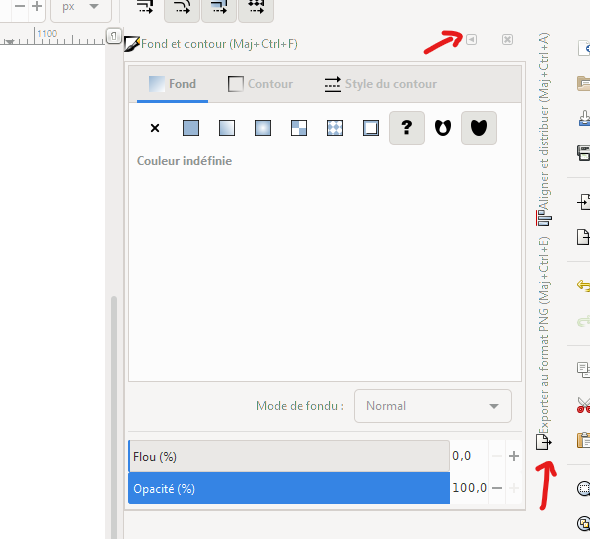This screenshot has height=539, width=590.
Task: Open Exporter au format PNG docked tab
Action: point(544,343)
